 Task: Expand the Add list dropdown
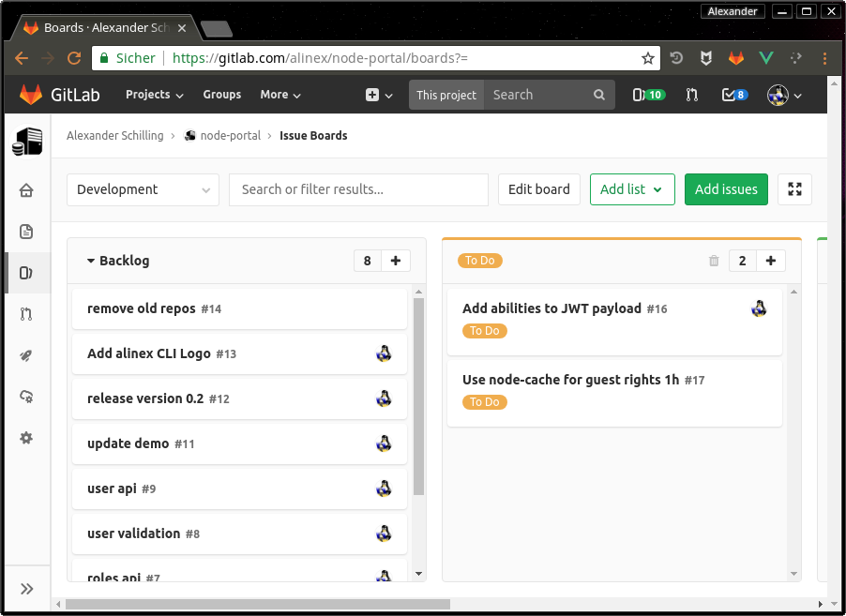631,188
